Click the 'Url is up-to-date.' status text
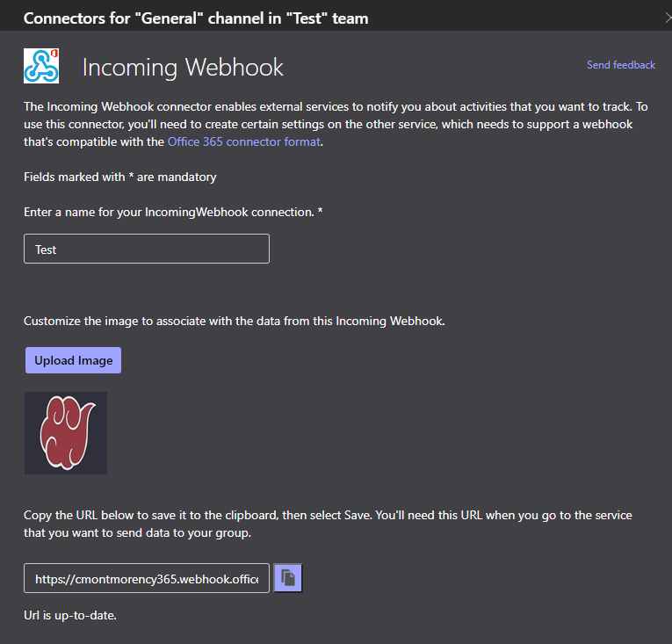Screen dimensions: 672x644 (x=70, y=615)
